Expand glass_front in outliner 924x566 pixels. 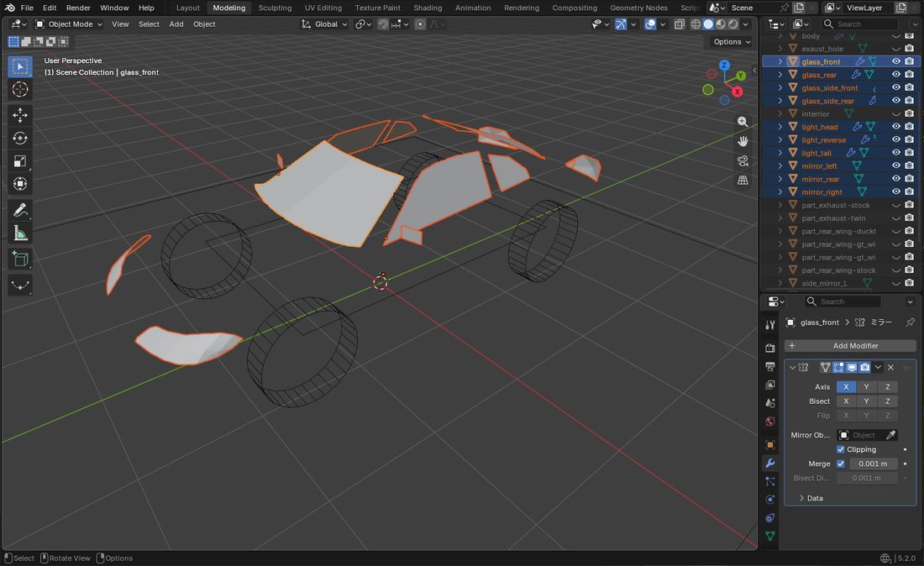780,61
